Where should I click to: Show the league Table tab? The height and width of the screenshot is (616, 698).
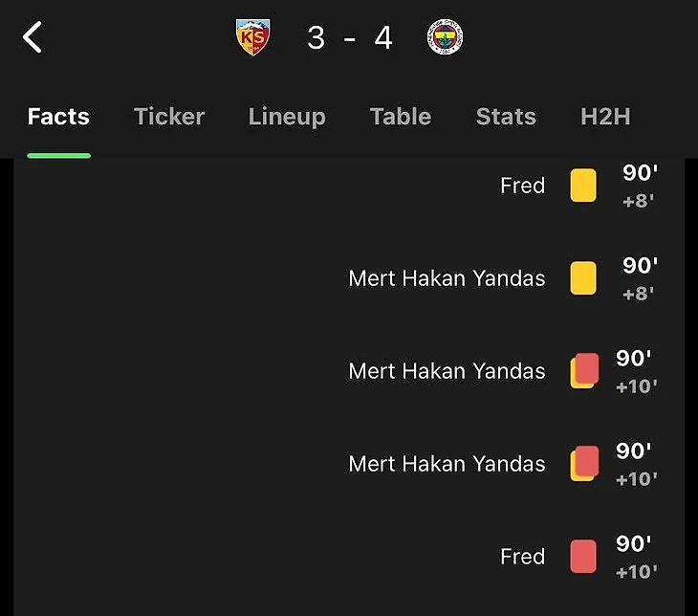tap(401, 117)
